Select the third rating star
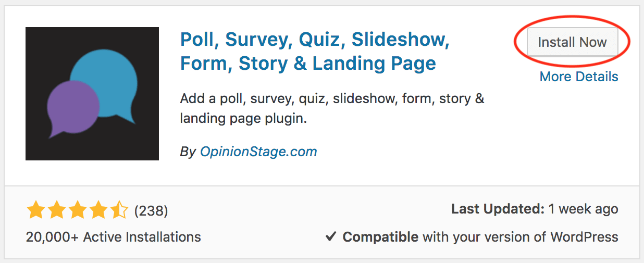Viewport: 644px width, 263px height. coord(78,210)
